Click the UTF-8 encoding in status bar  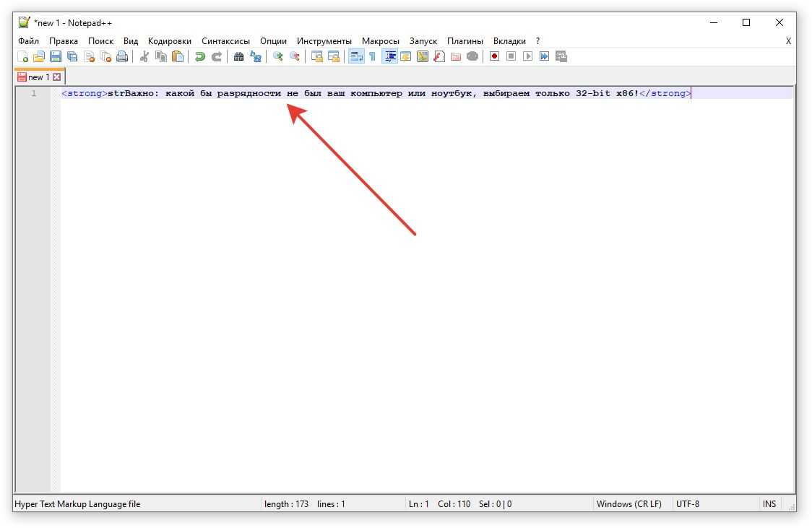click(x=687, y=504)
